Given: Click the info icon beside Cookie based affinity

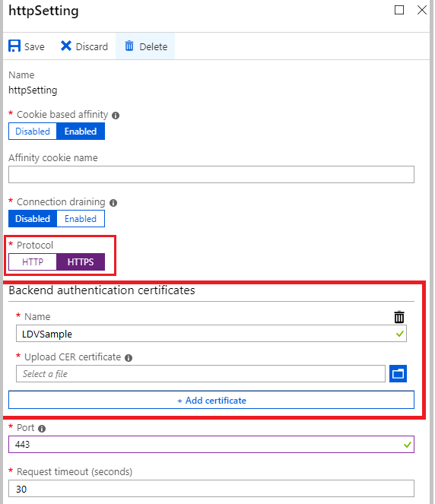Looking at the screenshot, I should pos(116,116).
